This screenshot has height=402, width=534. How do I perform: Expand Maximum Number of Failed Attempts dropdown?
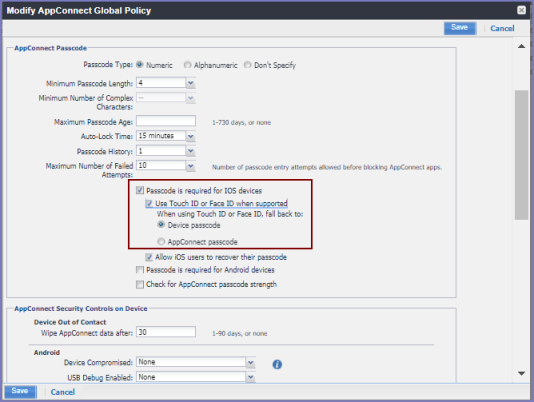191,166
